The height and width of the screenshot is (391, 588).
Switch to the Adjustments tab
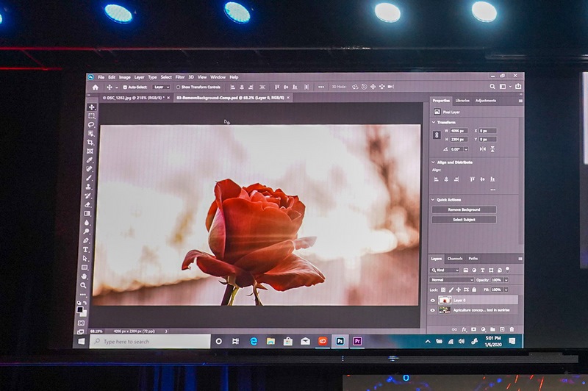486,101
